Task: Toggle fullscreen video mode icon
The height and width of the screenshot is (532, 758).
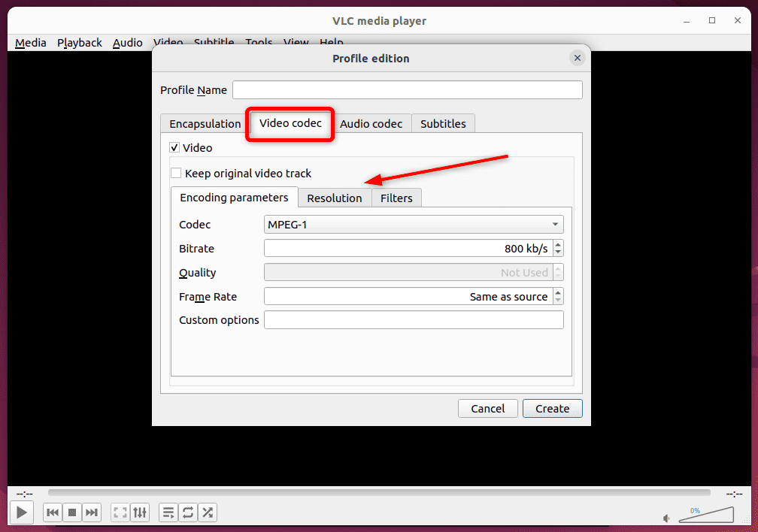Action: 120,512
